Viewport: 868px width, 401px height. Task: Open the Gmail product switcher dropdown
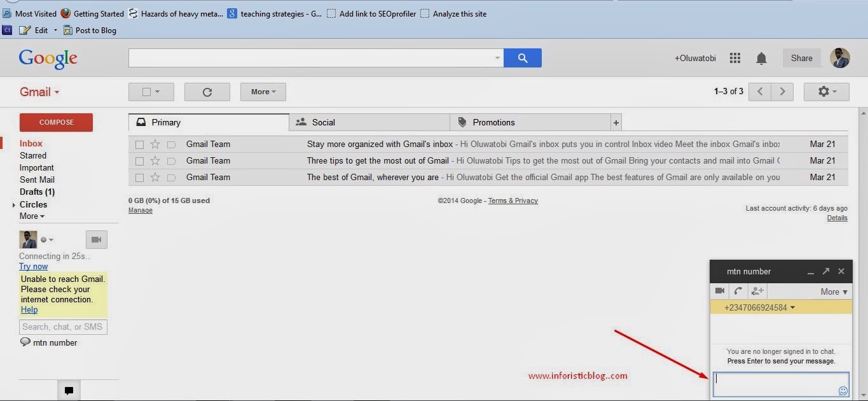point(39,92)
